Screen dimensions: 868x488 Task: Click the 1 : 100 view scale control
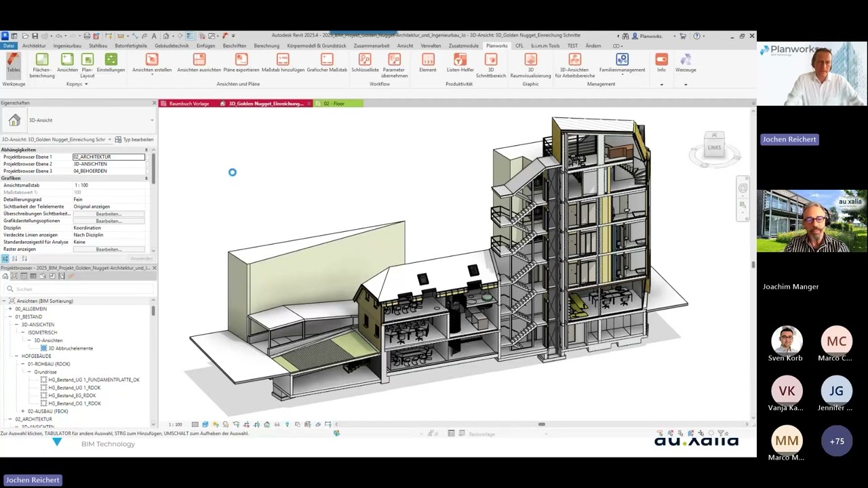click(x=175, y=424)
